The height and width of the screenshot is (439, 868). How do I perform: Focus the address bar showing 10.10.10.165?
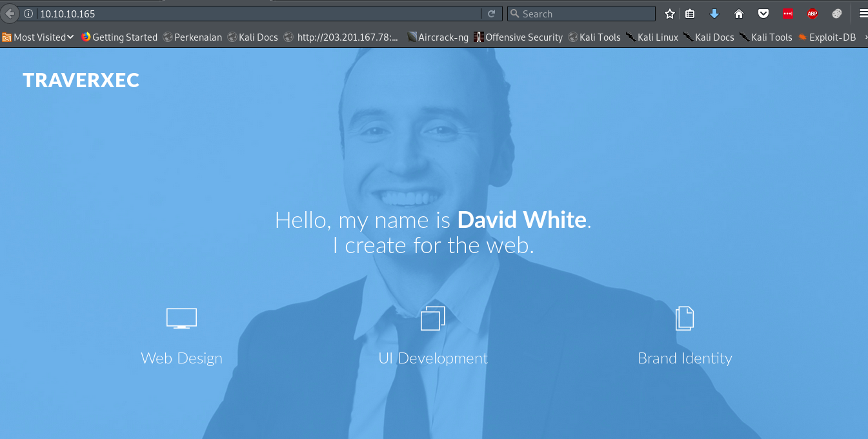(258, 14)
